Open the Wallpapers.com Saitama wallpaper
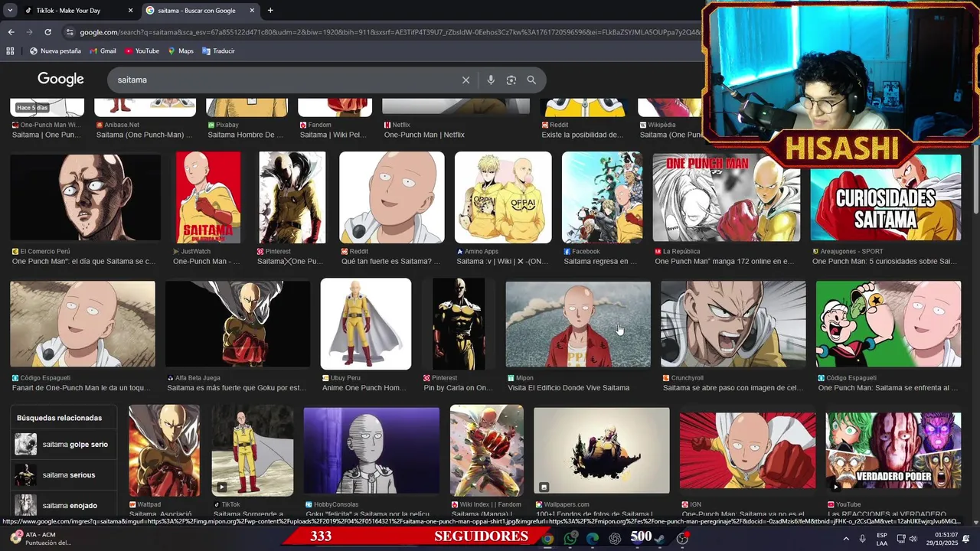980x551 pixels. point(602,451)
